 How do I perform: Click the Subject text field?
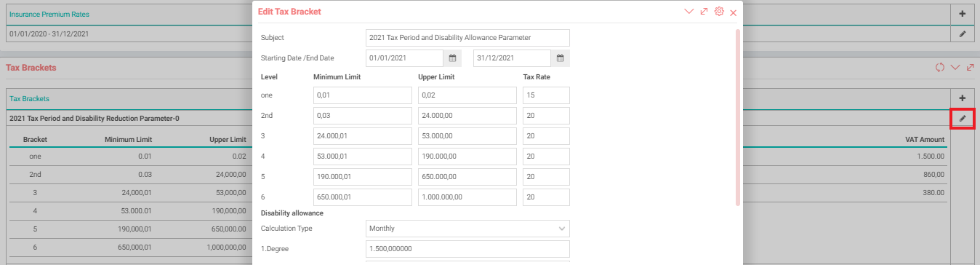pyautogui.click(x=467, y=37)
